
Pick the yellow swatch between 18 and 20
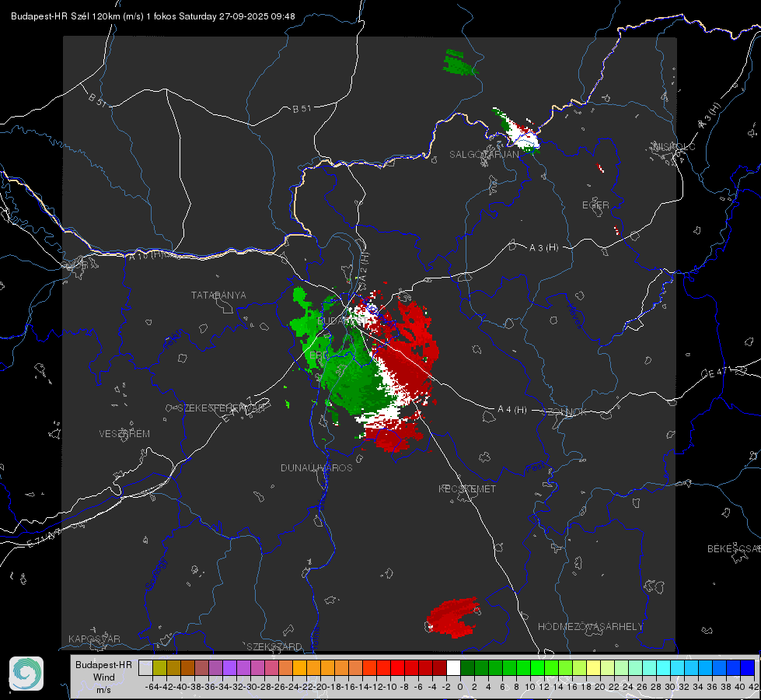[x=594, y=668]
